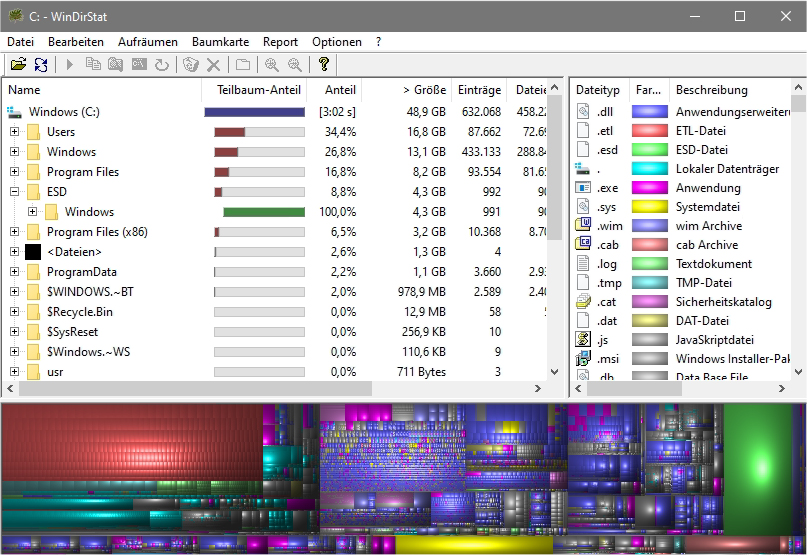Expand the $SysReset folder
Image resolution: width=807 pixels, height=555 pixels.
[x=14, y=332]
